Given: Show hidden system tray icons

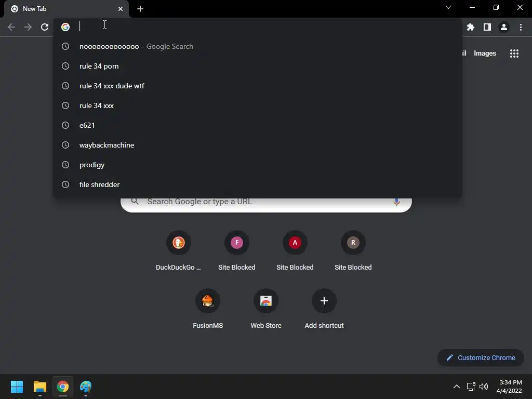Looking at the screenshot, I should (x=457, y=387).
